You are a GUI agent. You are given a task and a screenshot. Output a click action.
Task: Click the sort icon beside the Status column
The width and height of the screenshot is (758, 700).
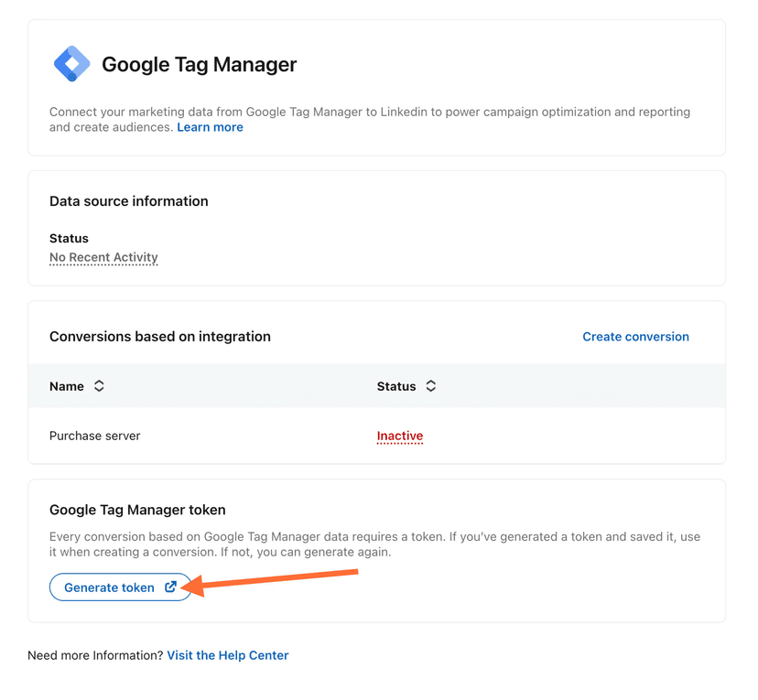tap(429, 386)
